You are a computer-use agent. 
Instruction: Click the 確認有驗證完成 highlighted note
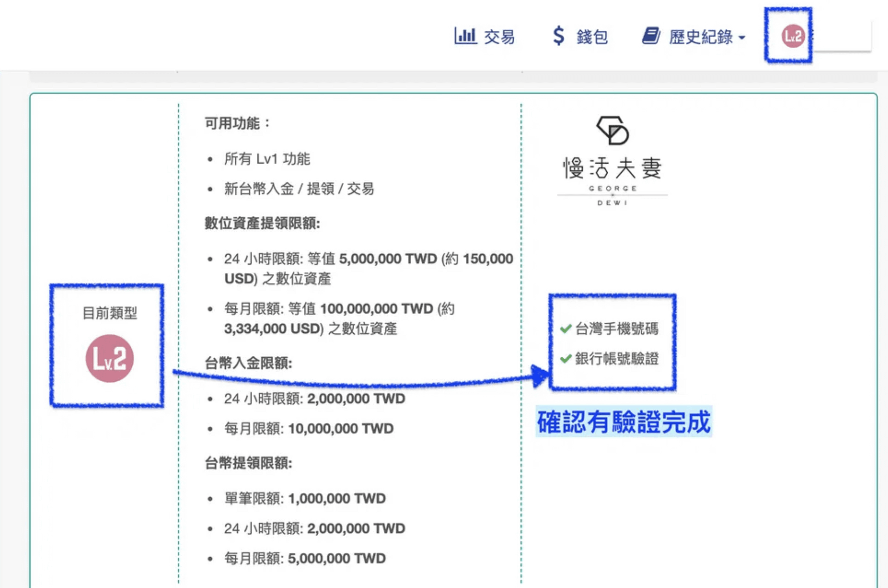pyautogui.click(x=623, y=422)
